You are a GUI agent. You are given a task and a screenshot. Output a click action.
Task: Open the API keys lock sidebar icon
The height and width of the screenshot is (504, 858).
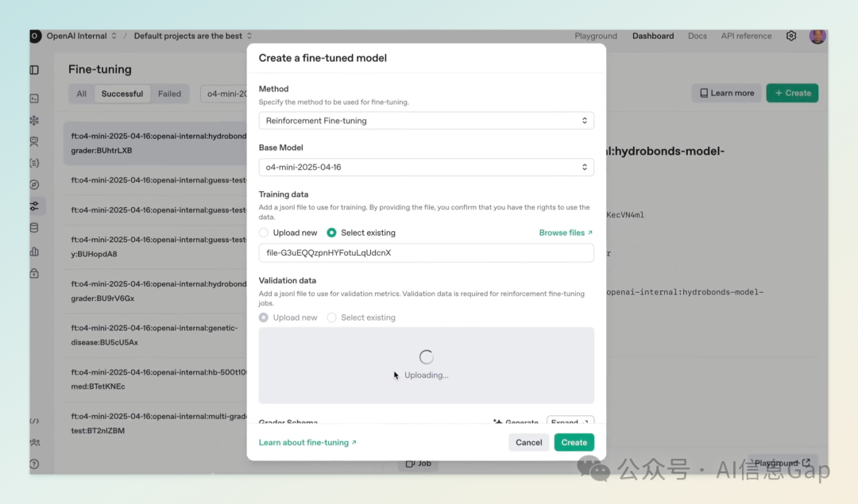point(34,273)
